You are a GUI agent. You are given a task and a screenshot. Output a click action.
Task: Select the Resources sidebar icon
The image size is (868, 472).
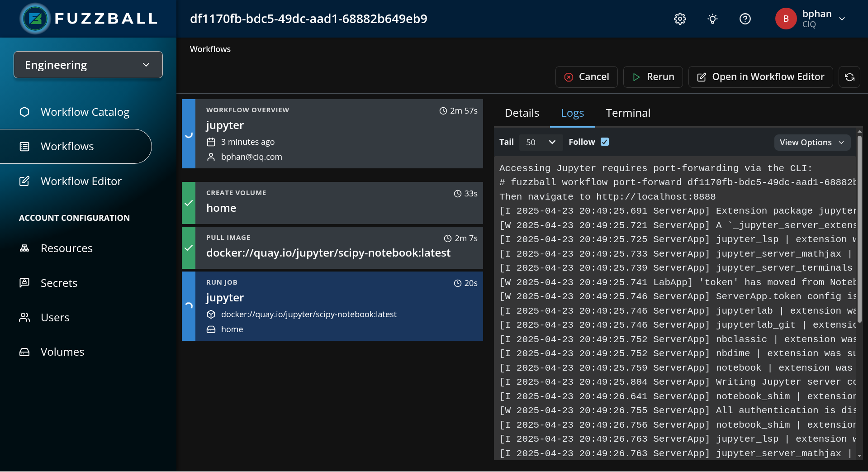pyautogui.click(x=24, y=248)
